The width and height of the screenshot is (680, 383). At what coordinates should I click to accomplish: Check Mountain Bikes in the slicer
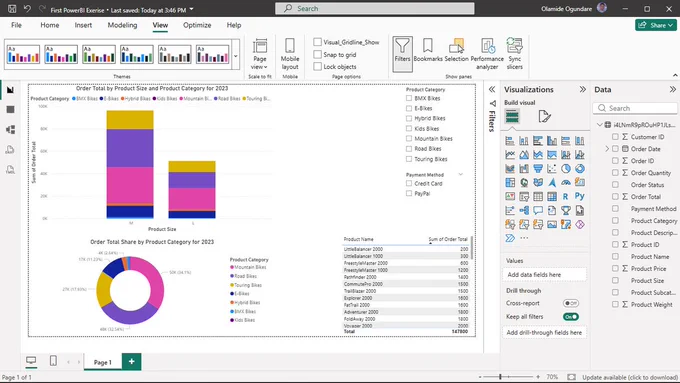[x=409, y=138]
